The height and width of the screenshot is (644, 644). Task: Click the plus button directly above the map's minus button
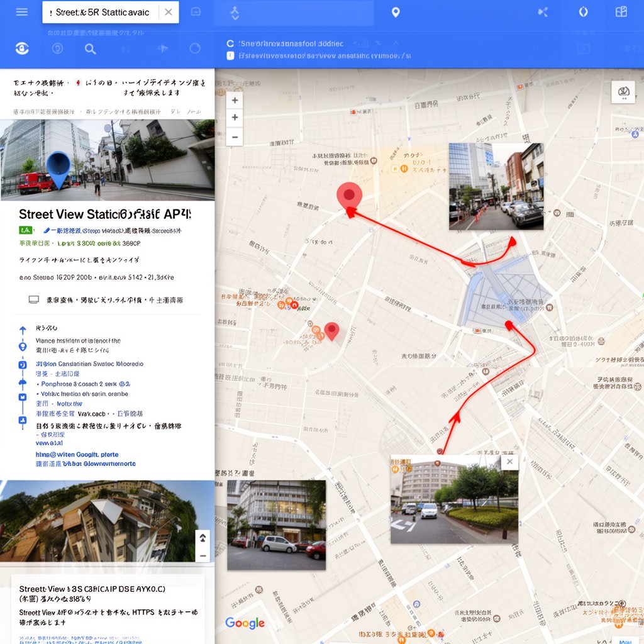click(x=235, y=118)
